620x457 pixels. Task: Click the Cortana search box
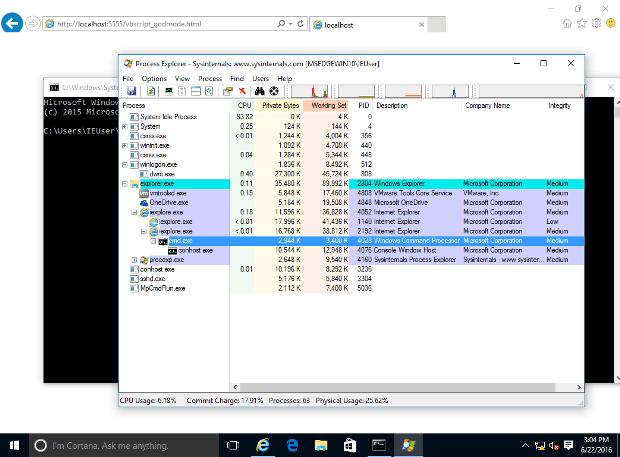point(123,446)
